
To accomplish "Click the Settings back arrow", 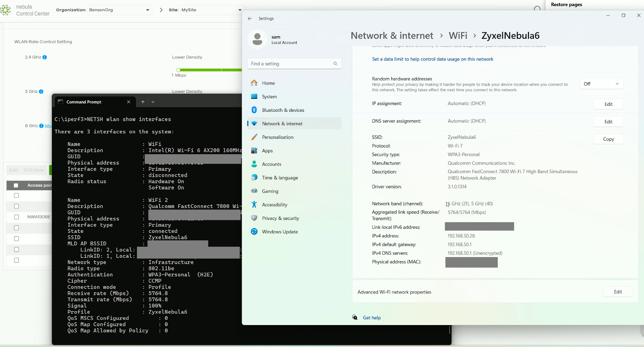I will point(250,19).
